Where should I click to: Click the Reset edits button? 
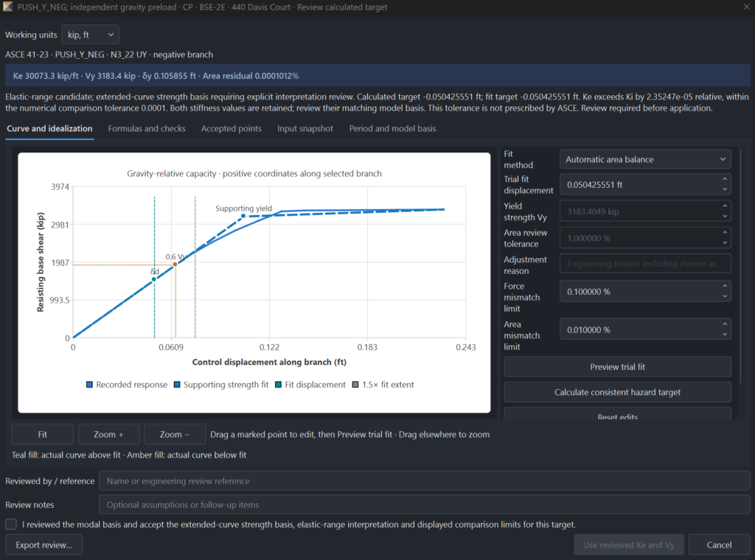click(617, 414)
